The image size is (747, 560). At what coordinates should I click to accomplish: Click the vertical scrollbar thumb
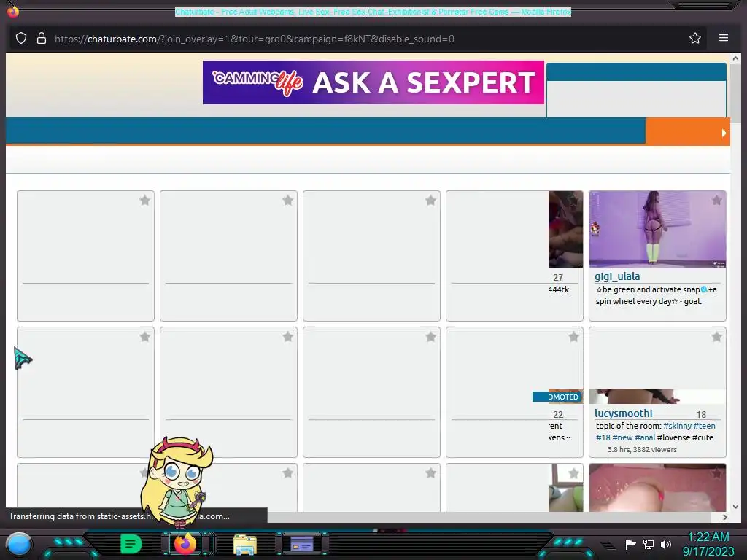point(735,93)
